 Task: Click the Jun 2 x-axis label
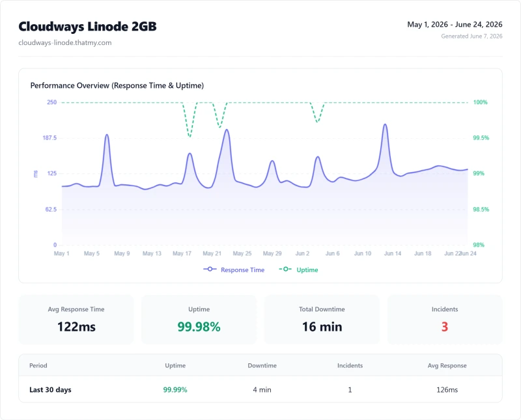pyautogui.click(x=302, y=253)
